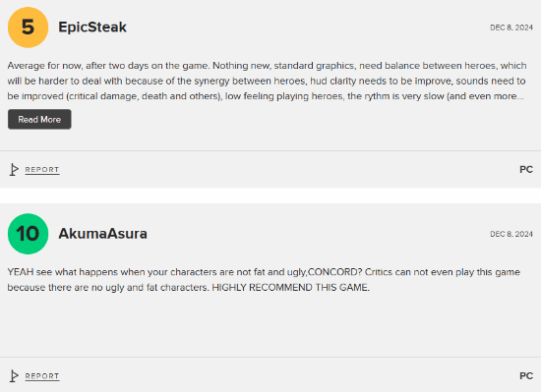Screen dimensions: 541x392
Task: Report the AkumaAsura review via REPORT link
Action: click(x=42, y=376)
